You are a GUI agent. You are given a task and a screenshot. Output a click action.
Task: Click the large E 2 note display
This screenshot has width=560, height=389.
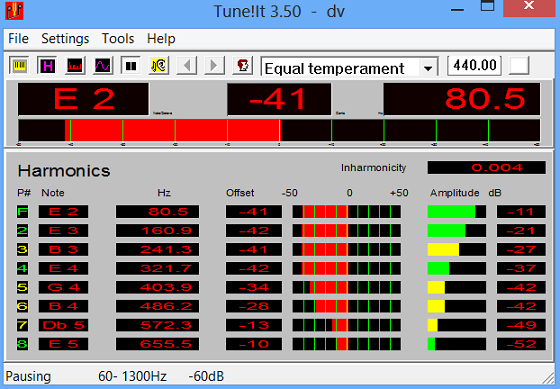tap(83, 99)
